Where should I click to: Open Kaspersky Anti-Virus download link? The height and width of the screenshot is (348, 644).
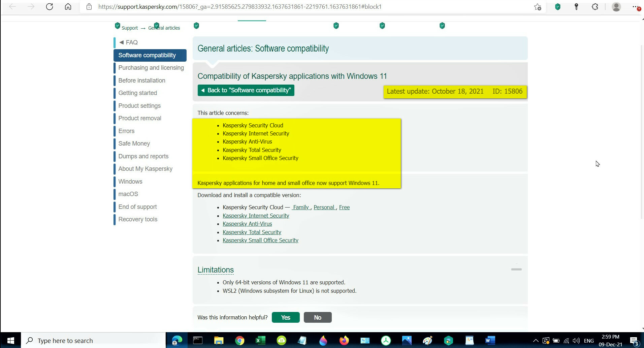coord(247,224)
